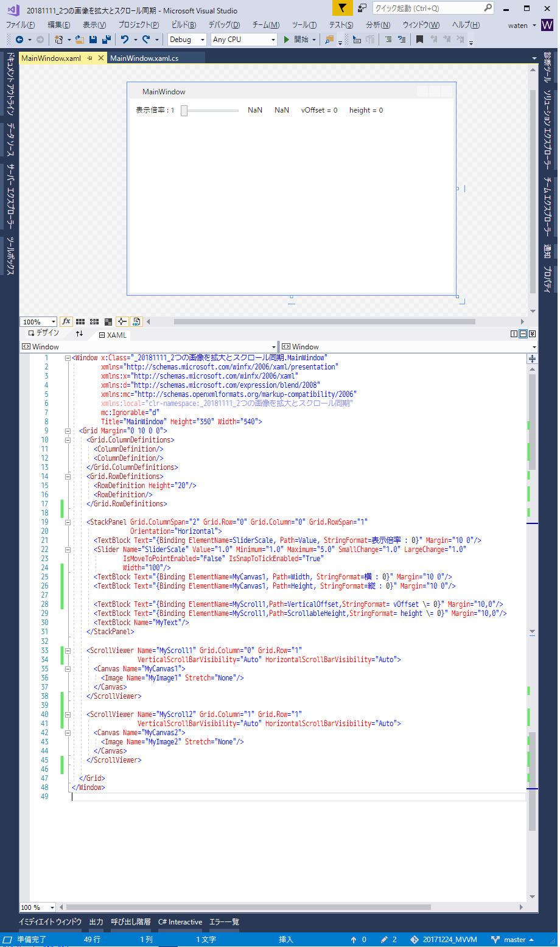Open the Any CPU platform dropdown
This screenshot has width=560, height=947.
click(x=244, y=40)
